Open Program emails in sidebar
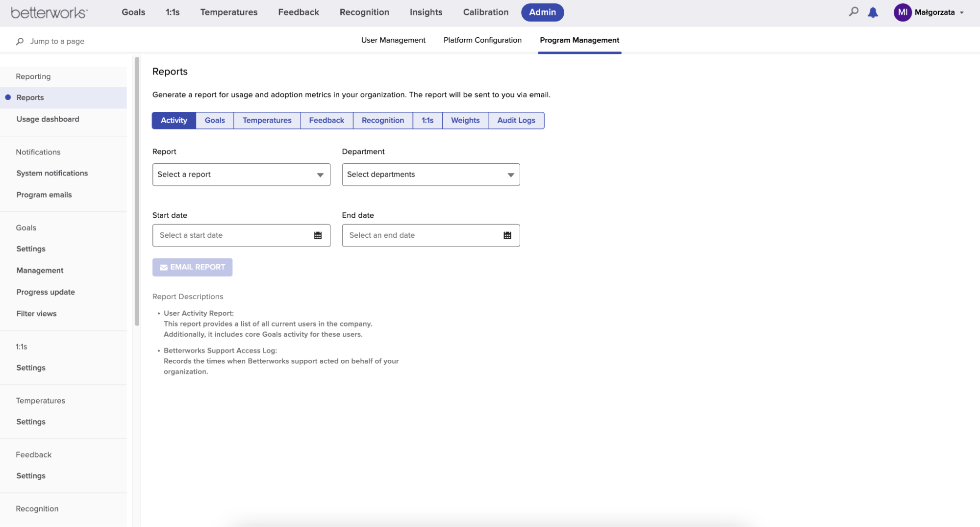980x527 pixels. (x=44, y=195)
